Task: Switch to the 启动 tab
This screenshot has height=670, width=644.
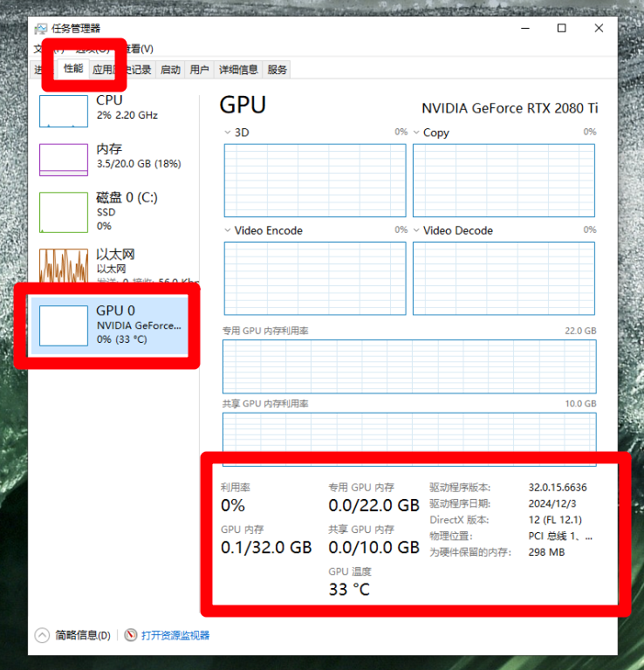Action: [x=170, y=70]
